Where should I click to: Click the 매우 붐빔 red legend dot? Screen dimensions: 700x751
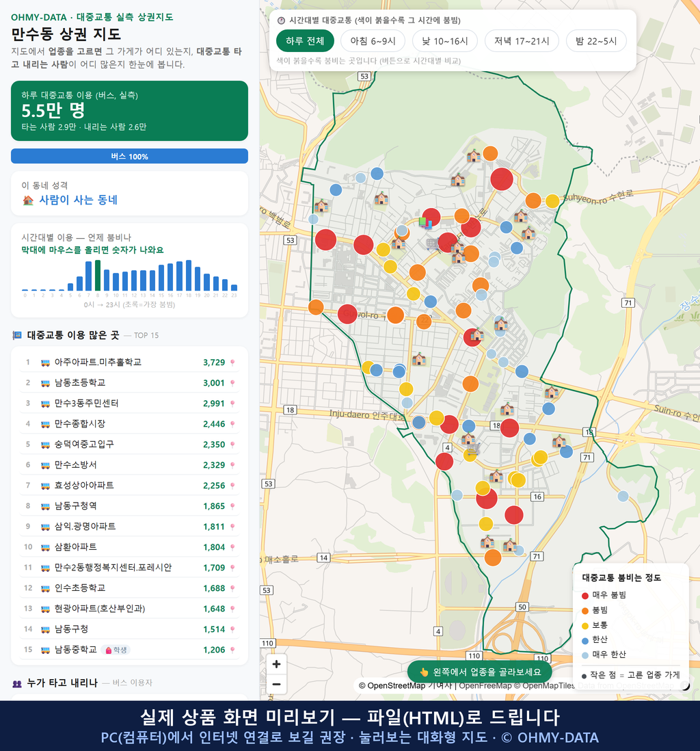pos(584,596)
